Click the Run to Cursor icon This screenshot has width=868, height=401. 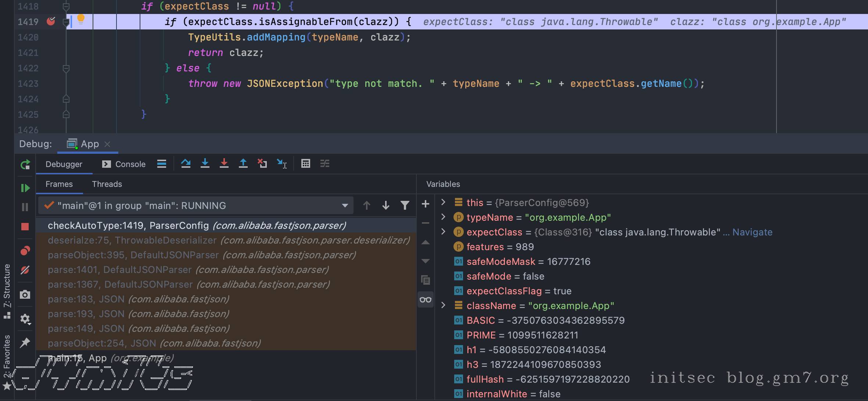click(282, 164)
